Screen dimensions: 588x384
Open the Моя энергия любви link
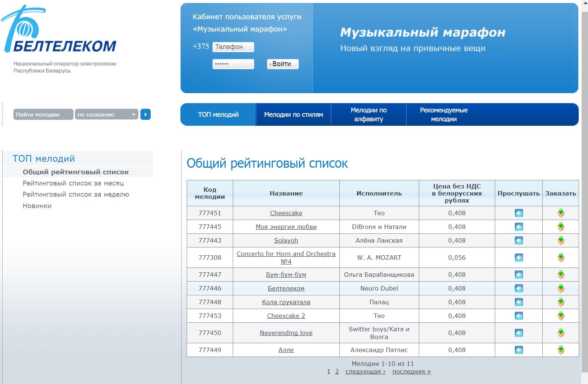(x=286, y=227)
